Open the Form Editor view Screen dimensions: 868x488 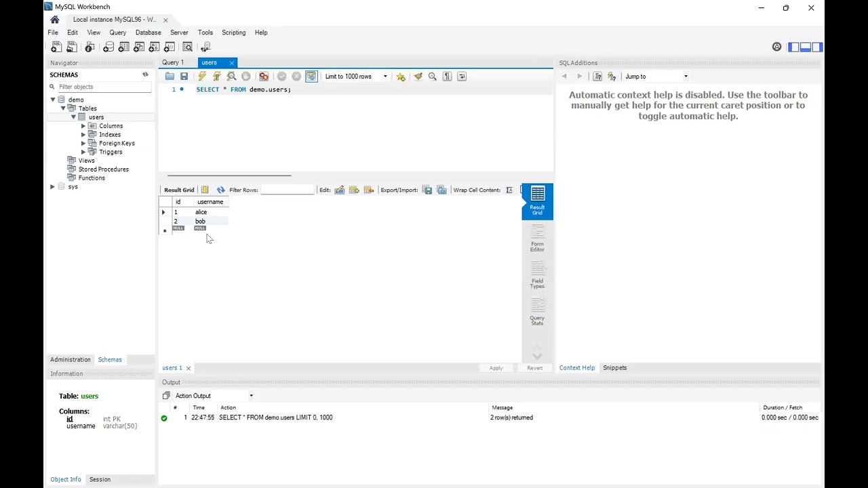(x=537, y=239)
